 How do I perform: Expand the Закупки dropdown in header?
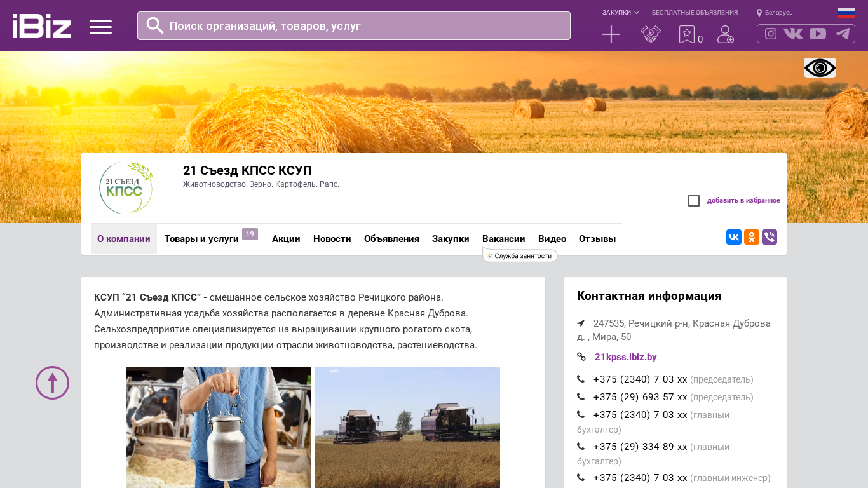coord(620,13)
